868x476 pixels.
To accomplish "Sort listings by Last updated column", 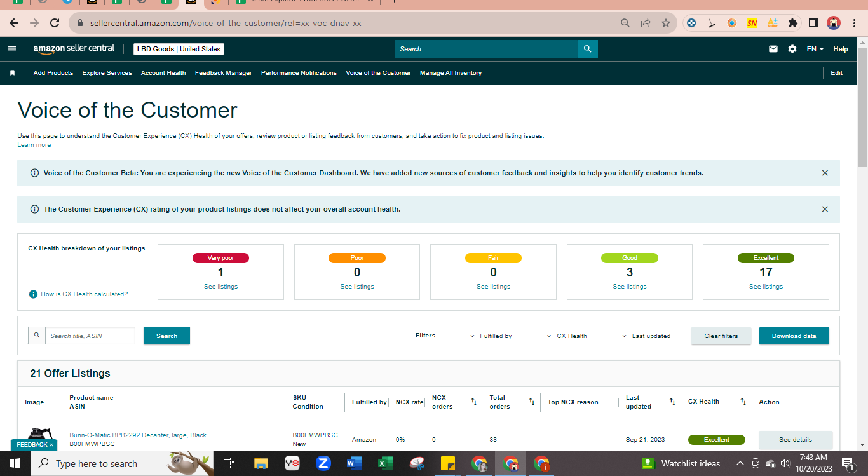I will click(672, 402).
